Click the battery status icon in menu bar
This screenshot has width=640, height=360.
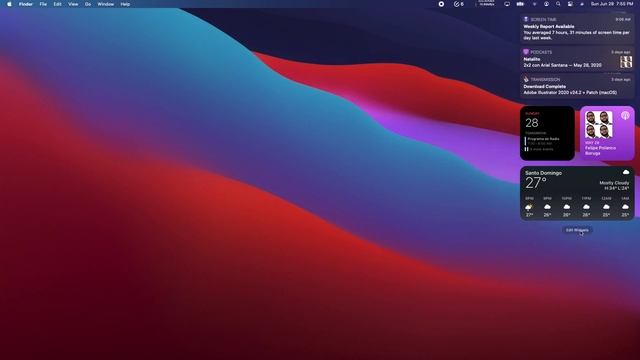click(x=520, y=4)
